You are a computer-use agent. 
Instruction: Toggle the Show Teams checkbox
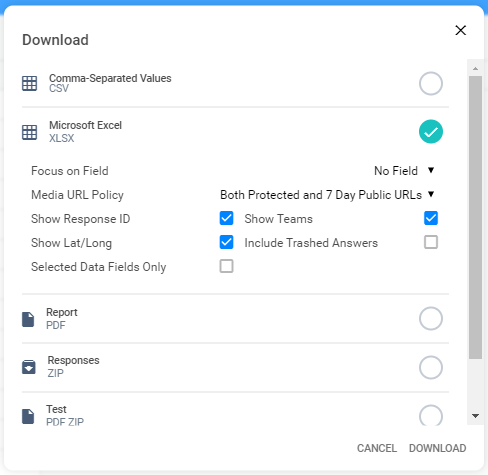click(x=431, y=218)
